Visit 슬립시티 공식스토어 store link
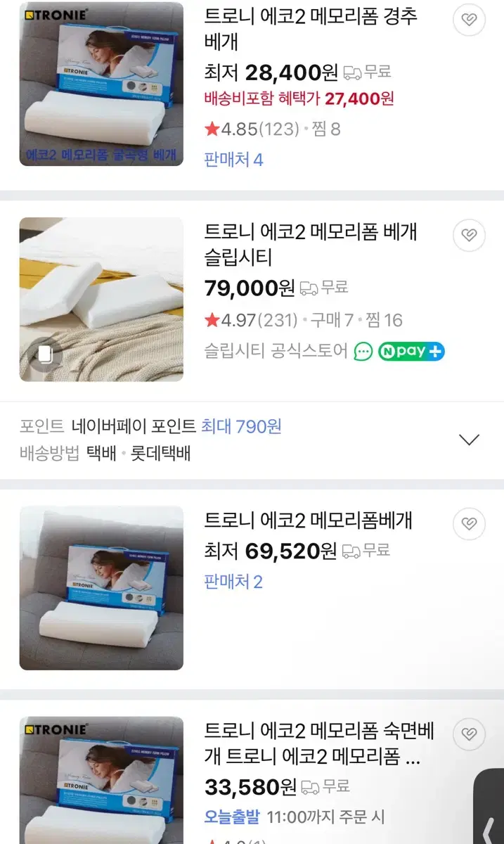The width and height of the screenshot is (504, 844). click(x=276, y=351)
